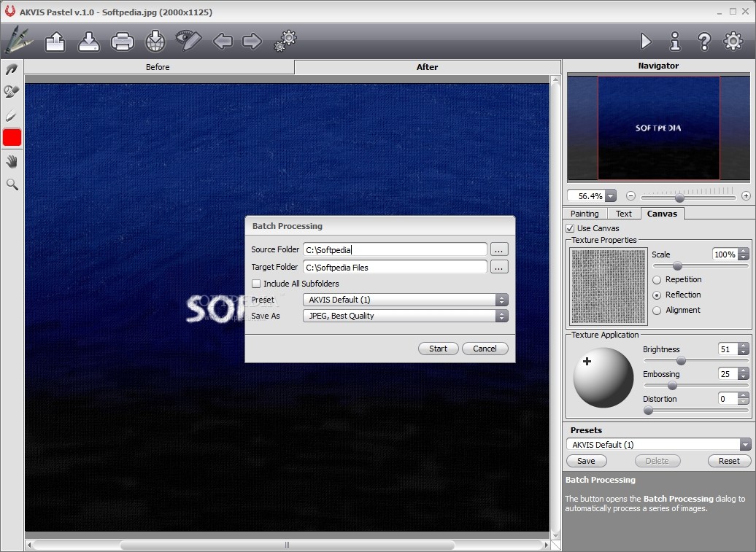Viewport: 756px width, 552px height.
Task: Open the zoom percentage dropdown
Action: (611, 196)
